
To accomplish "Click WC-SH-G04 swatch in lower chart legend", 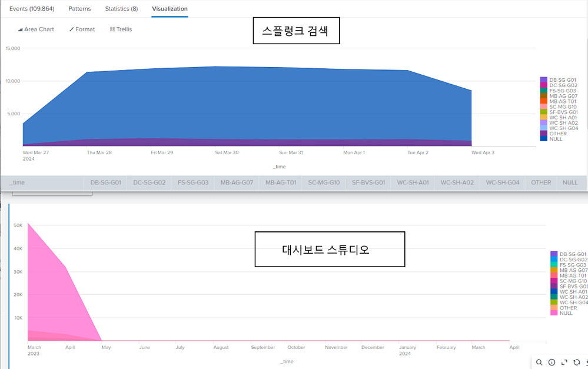I will click(554, 302).
